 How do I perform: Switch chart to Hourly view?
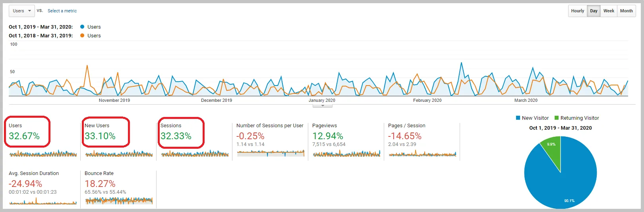[577, 11]
